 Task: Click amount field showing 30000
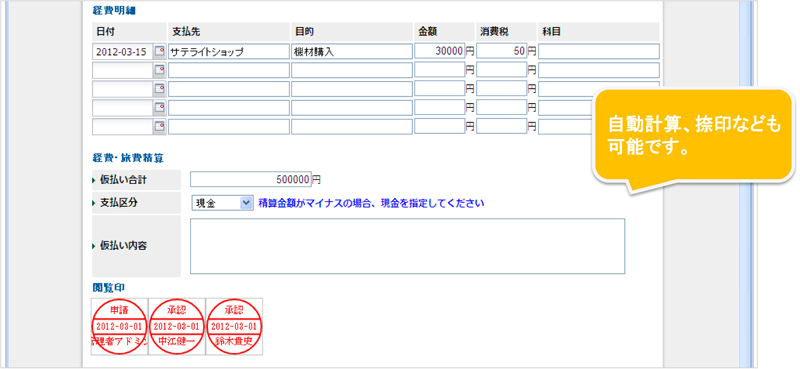(439, 51)
